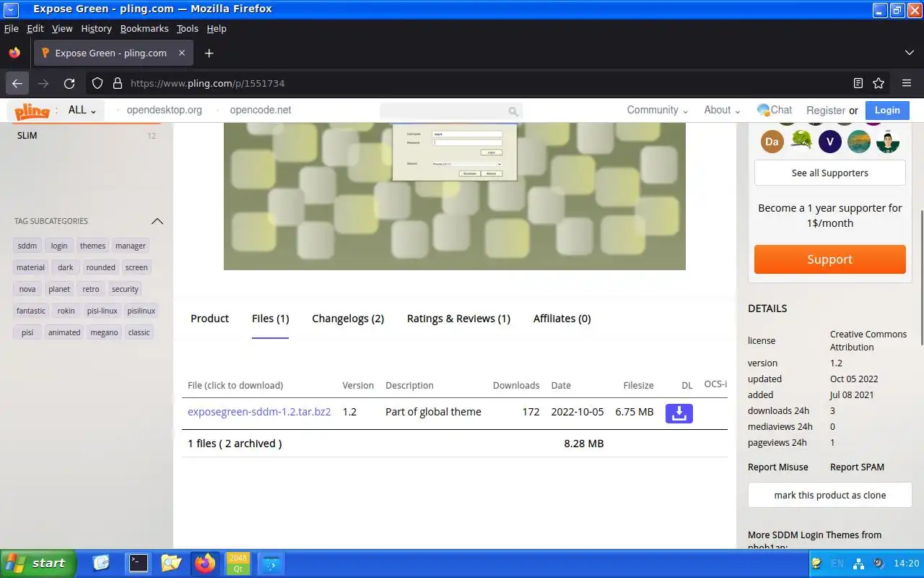Click the material tag
Viewport: 924px width, 578px height.
[x=30, y=267]
